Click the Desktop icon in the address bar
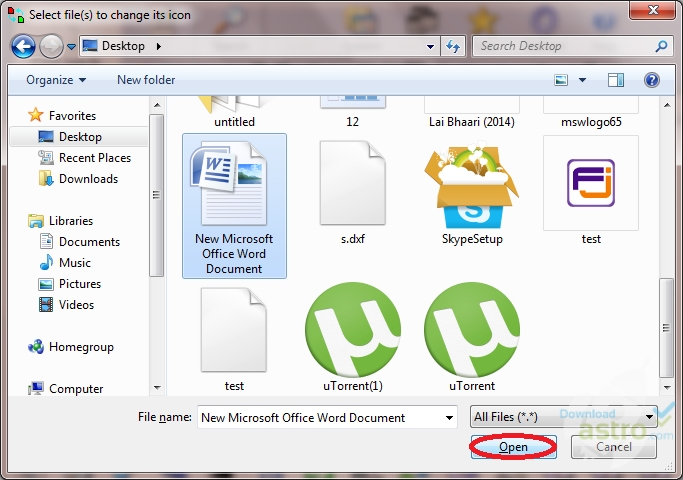Screen dimensions: 683x480 pos(90,46)
